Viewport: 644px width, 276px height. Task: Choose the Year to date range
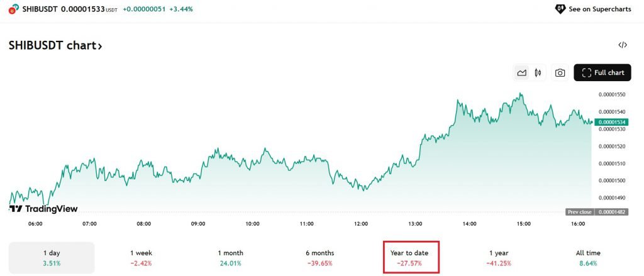[409, 257]
